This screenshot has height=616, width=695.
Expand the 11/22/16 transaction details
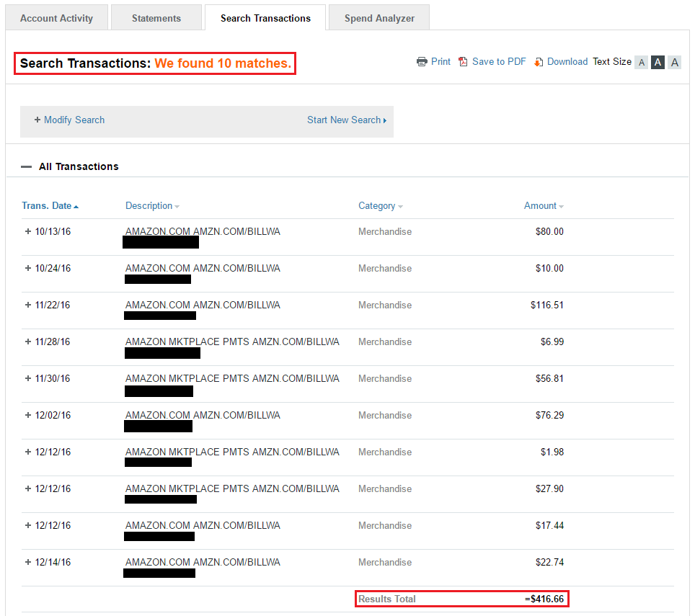pyautogui.click(x=28, y=305)
